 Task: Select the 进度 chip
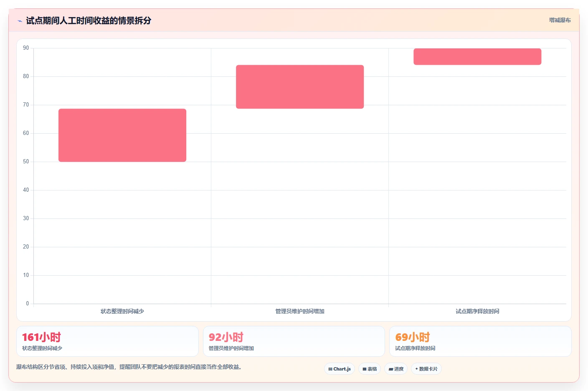click(x=396, y=369)
